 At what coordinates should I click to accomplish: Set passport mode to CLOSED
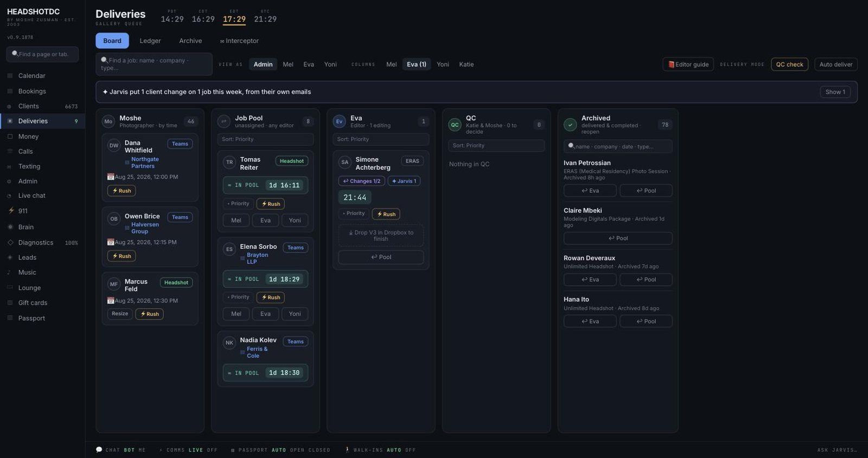(319, 450)
